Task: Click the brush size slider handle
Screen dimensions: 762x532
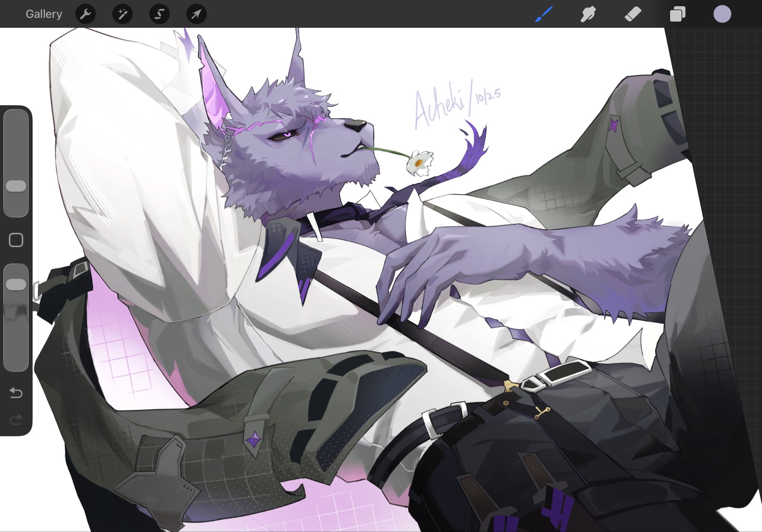Action: pos(16,186)
